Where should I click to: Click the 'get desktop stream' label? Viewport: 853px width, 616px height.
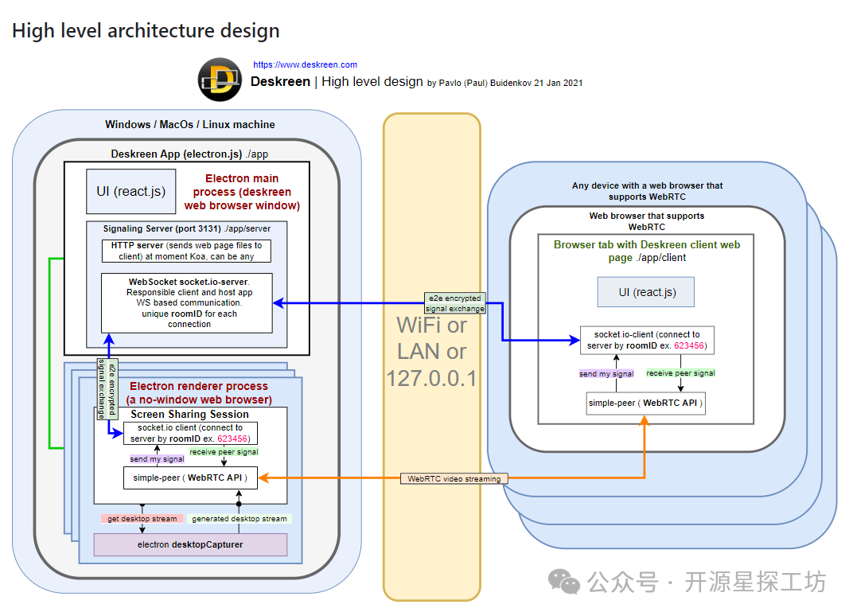point(142,519)
